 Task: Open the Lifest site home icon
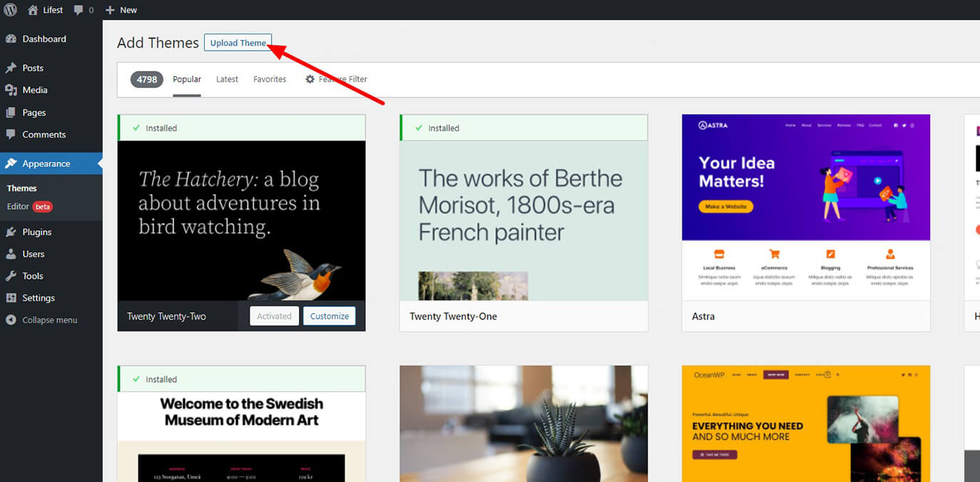pos(33,10)
